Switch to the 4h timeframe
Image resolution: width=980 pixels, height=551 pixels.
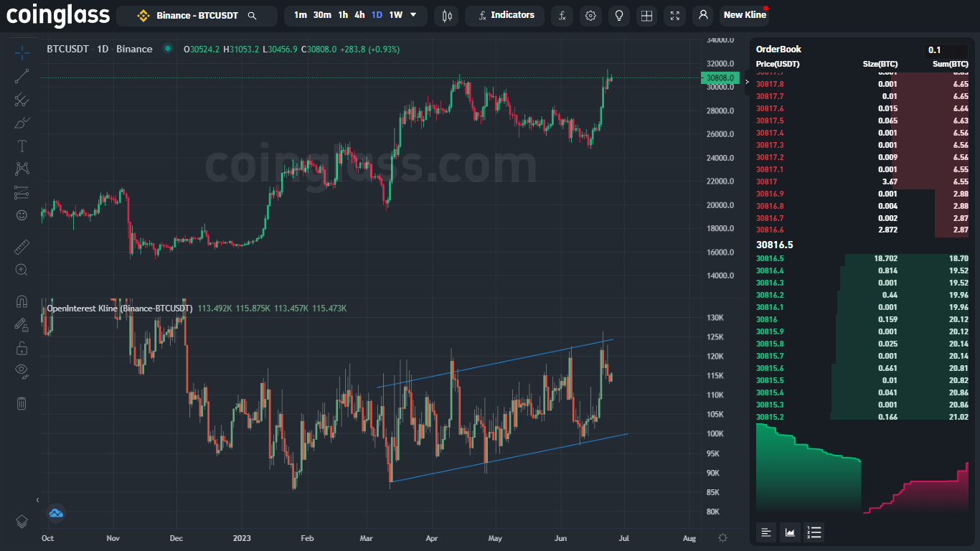pyautogui.click(x=359, y=15)
